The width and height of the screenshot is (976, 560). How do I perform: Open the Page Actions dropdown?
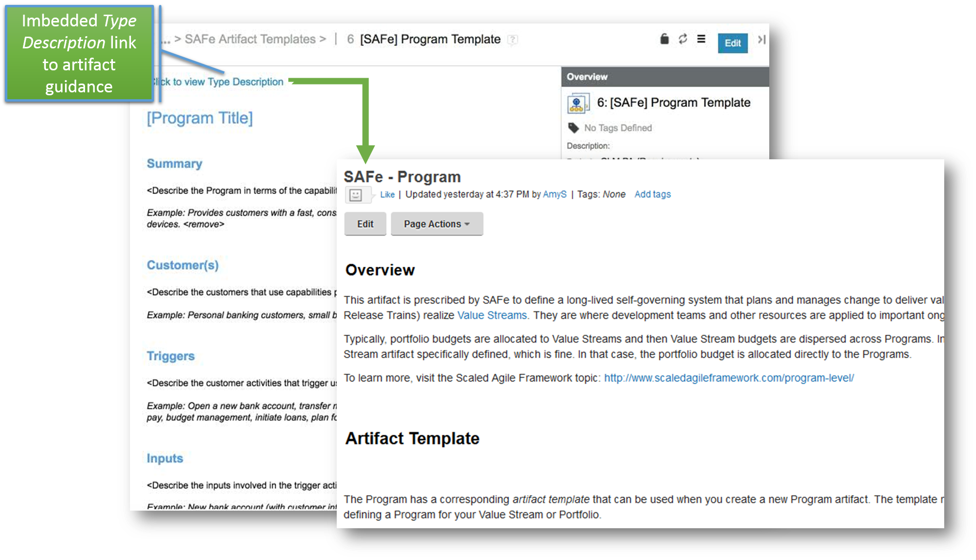tap(437, 224)
